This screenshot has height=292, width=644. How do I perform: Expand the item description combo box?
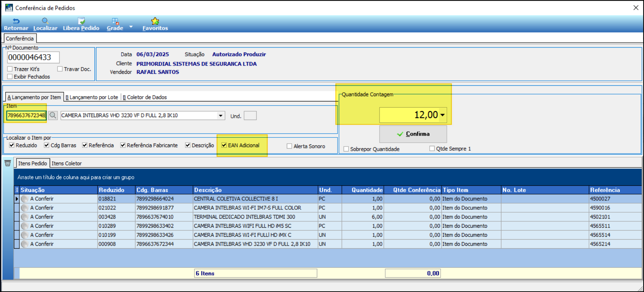coord(221,115)
